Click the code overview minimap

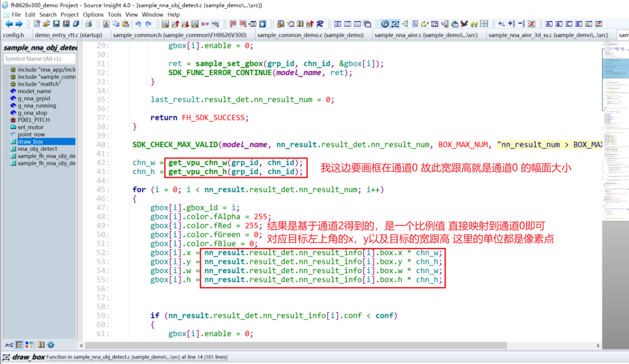point(616,132)
